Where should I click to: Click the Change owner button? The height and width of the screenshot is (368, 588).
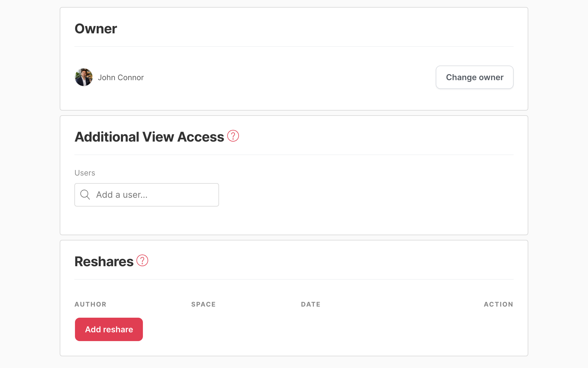[475, 77]
